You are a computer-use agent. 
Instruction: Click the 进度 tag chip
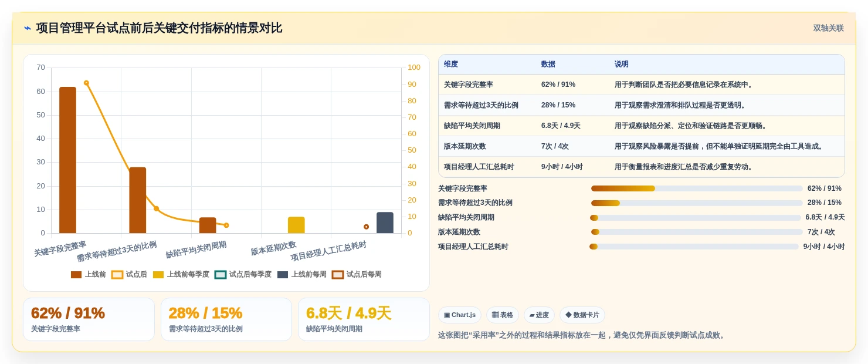(x=539, y=315)
